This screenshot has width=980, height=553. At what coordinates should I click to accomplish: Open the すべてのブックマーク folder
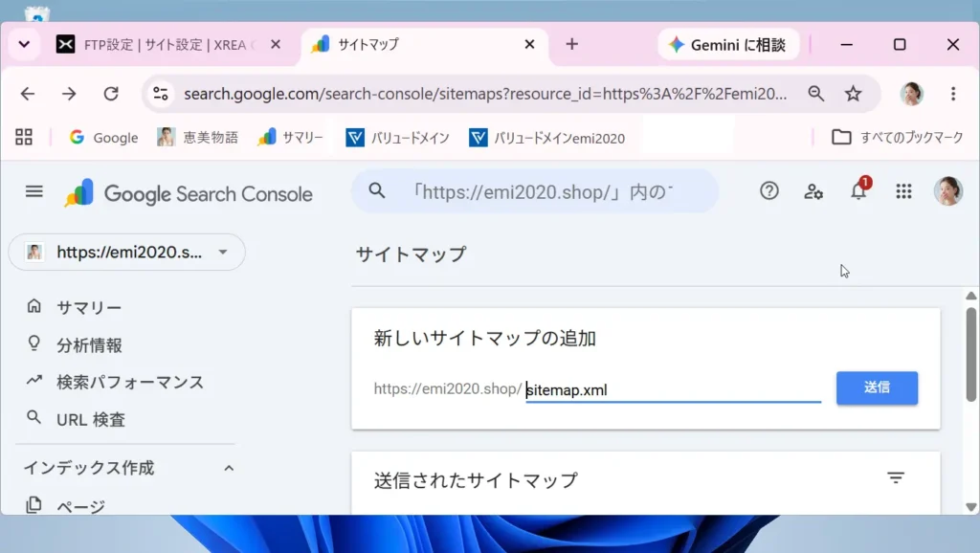pos(898,138)
